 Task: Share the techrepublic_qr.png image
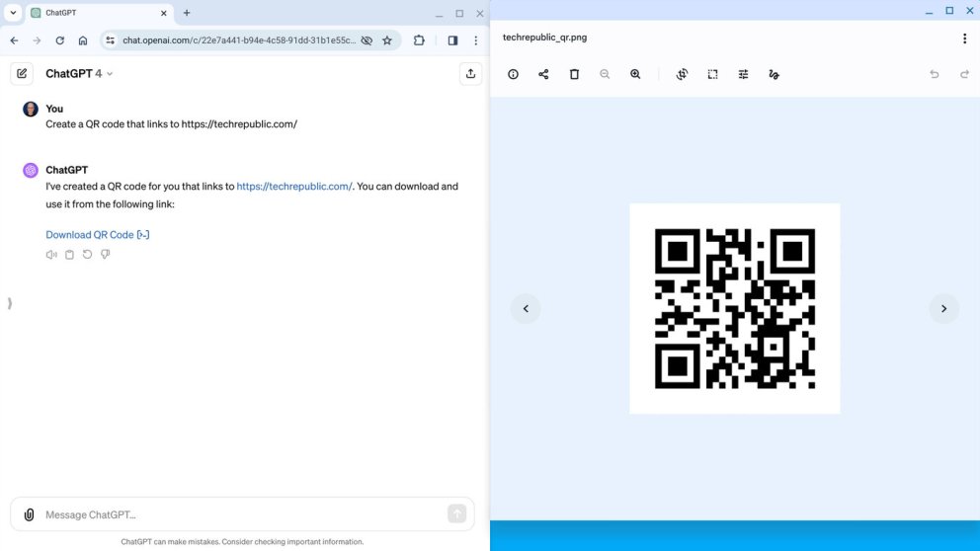click(543, 74)
